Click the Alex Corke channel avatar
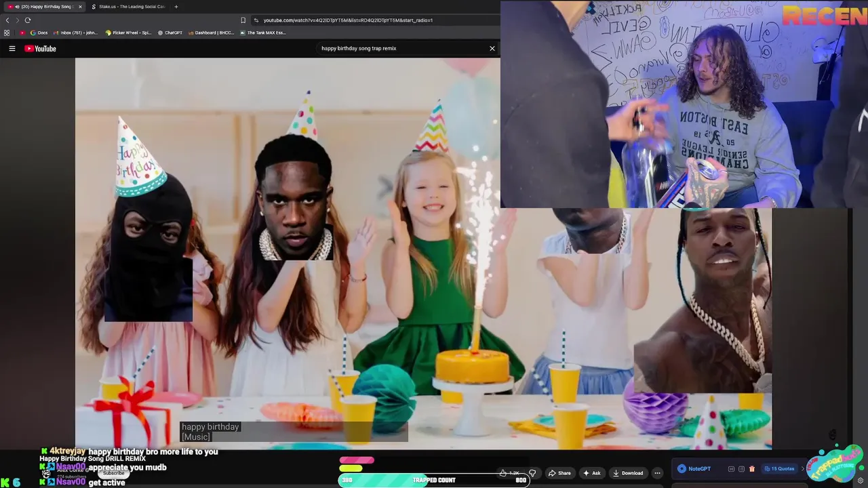This screenshot has height=488, width=868. (46, 473)
